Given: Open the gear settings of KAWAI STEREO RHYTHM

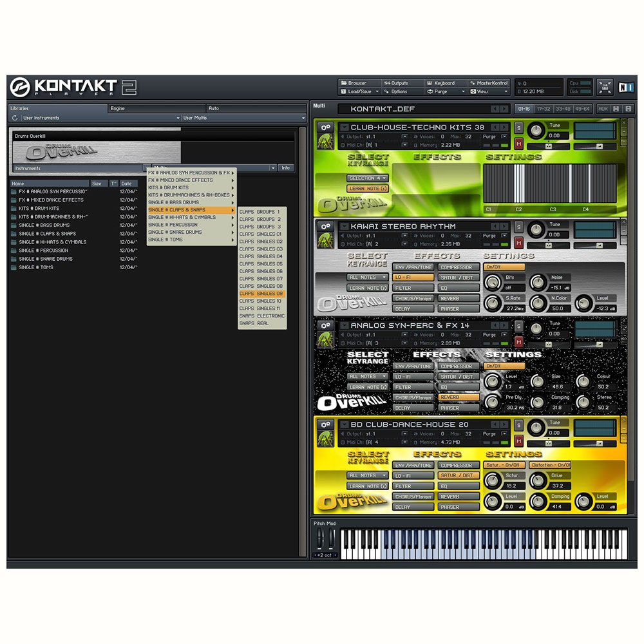Looking at the screenshot, I should point(326,227).
